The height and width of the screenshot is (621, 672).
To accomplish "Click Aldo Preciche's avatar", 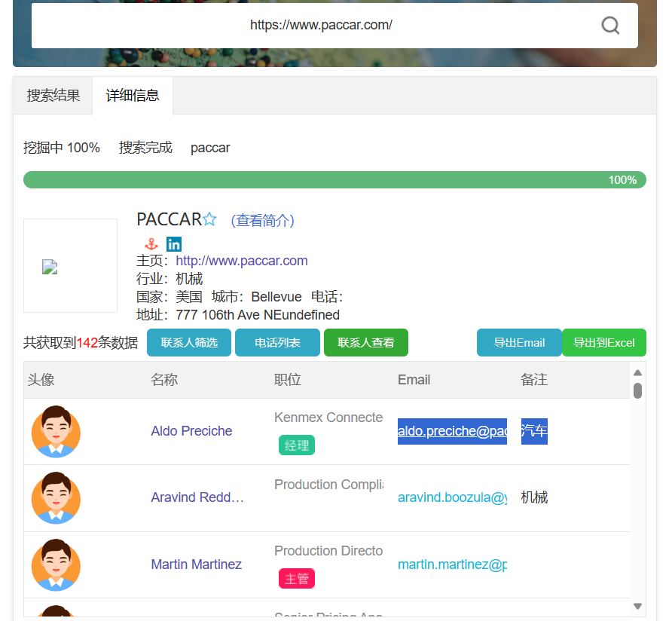I will point(56,431).
